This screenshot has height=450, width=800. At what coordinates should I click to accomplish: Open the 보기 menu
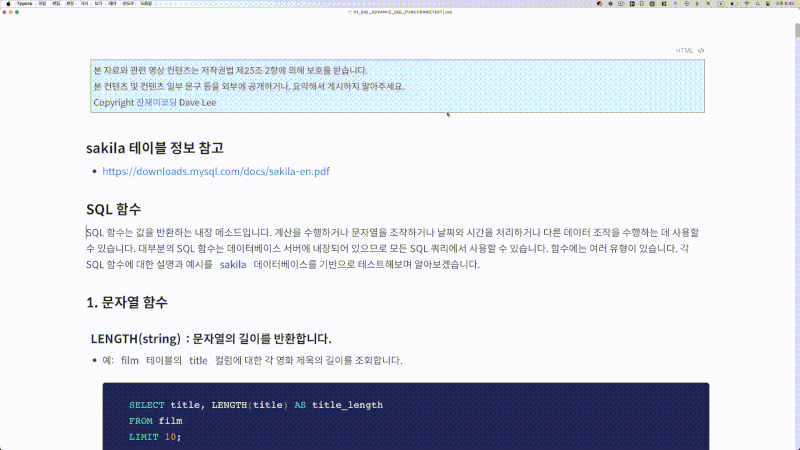pos(98,4)
